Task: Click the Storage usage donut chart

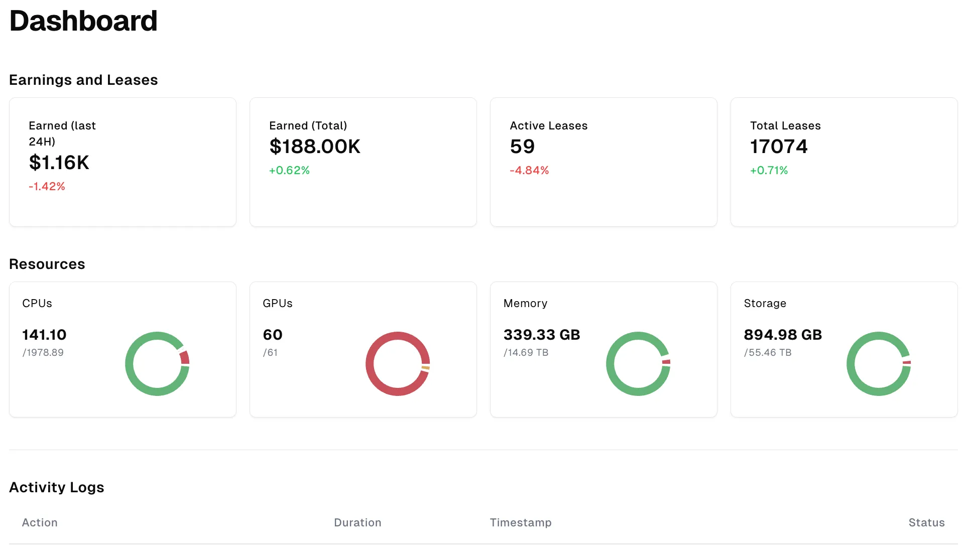Action: click(879, 364)
